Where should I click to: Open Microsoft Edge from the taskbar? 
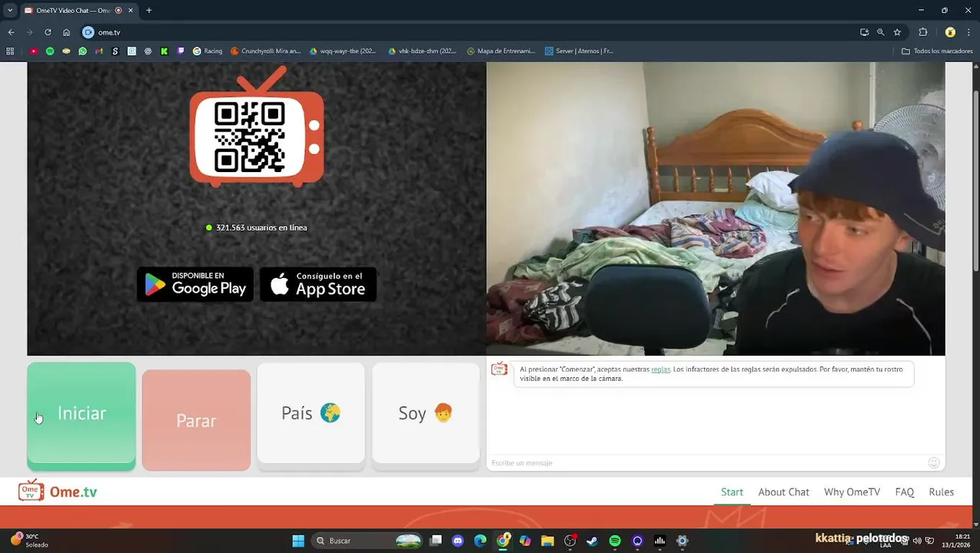click(480, 541)
